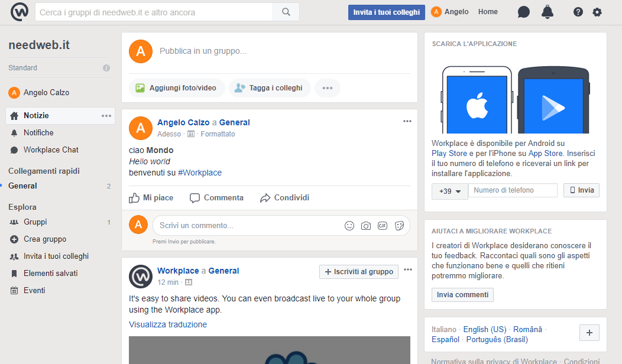Add a sticker to the comment
622x364 pixels.
[x=400, y=226]
